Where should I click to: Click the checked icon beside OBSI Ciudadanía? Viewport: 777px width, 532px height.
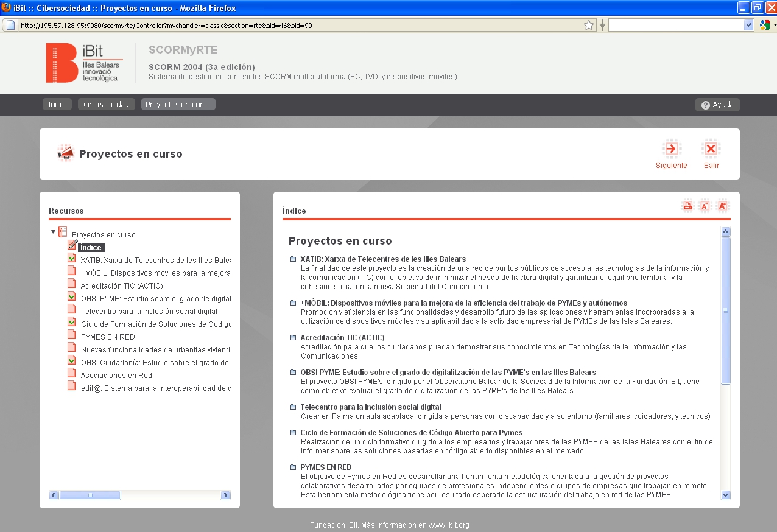(72, 360)
